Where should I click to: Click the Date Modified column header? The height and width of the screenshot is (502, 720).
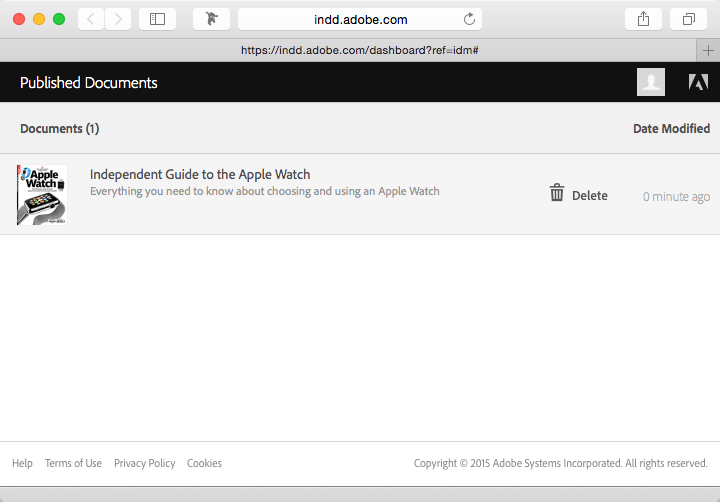pyautogui.click(x=671, y=129)
